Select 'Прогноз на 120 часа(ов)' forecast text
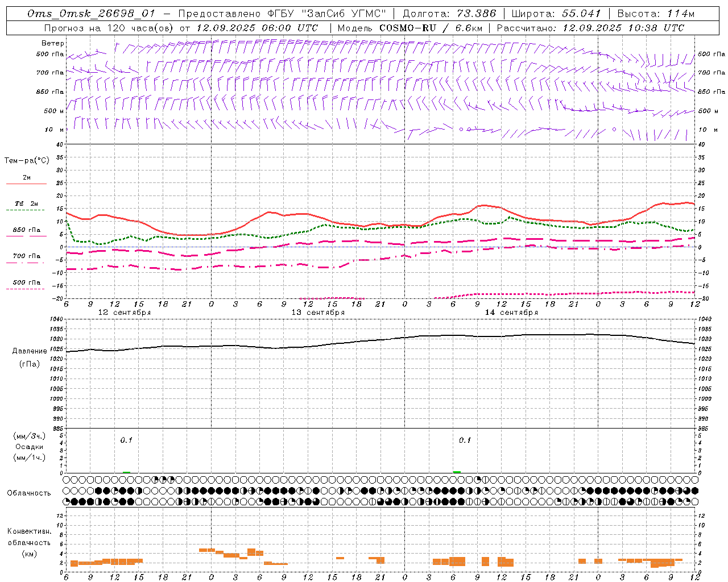The image size is (728, 582). (x=109, y=28)
